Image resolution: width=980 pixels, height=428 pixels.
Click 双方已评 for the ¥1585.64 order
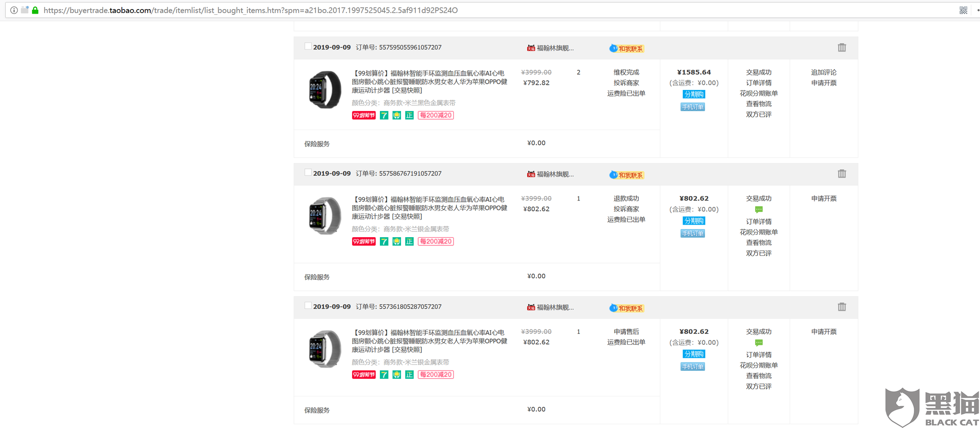click(x=758, y=114)
